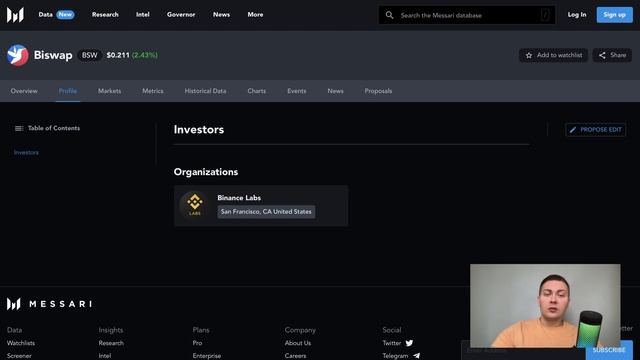Click the Sign up button
Viewport: 640px width, 360px height.
click(x=614, y=15)
